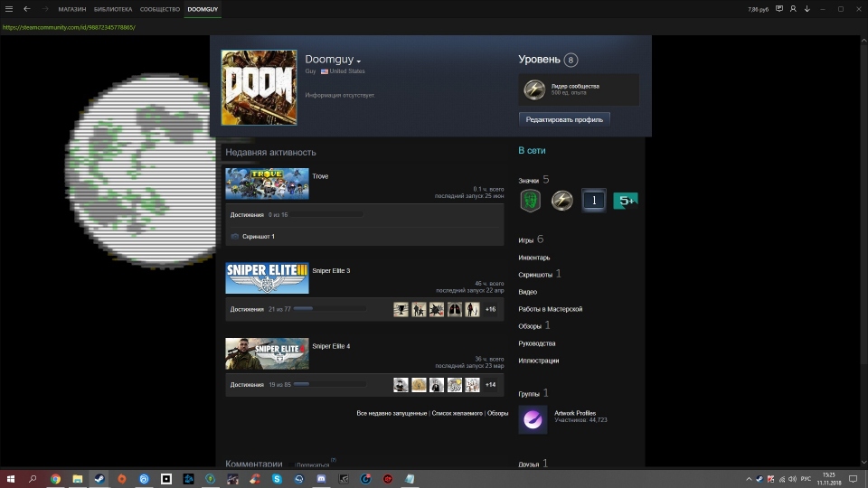Click the last Sniper Elite 4 achievement icon
The height and width of the screenshot is (488, 868).
pyautogui.click(x=472, y=385)
